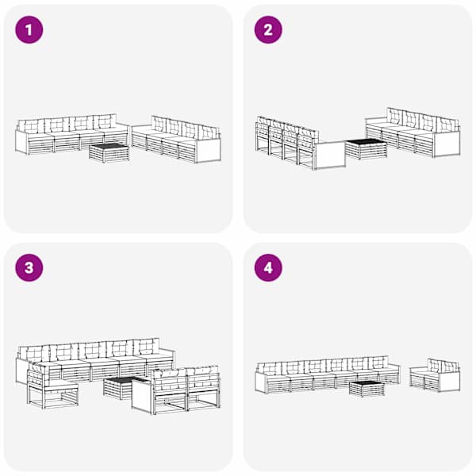Click the front two-seat sofa in layout 3
Image resolution: width=476 pixels, height=476 pixels.
[x=176, y=390]
